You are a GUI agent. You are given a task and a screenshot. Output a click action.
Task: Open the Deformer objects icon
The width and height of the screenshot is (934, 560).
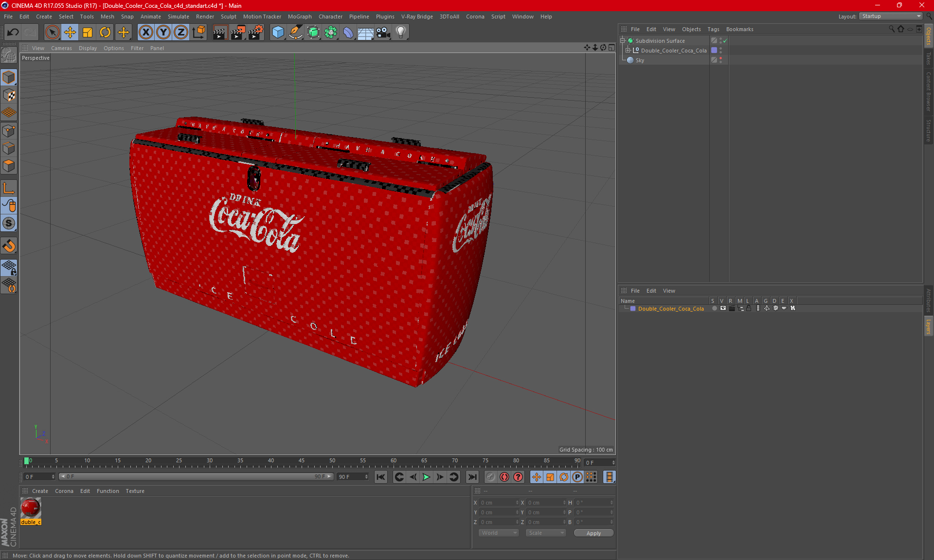[x=348, y=33]
